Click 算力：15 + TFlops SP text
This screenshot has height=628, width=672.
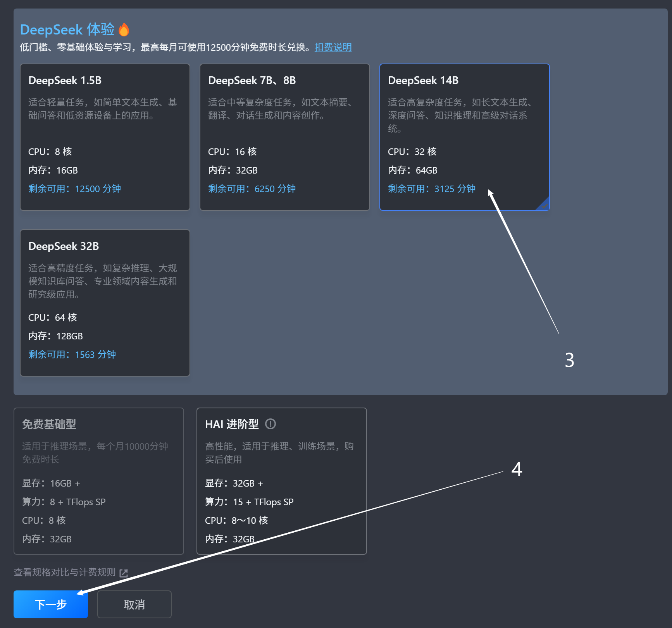click(249, 502)
